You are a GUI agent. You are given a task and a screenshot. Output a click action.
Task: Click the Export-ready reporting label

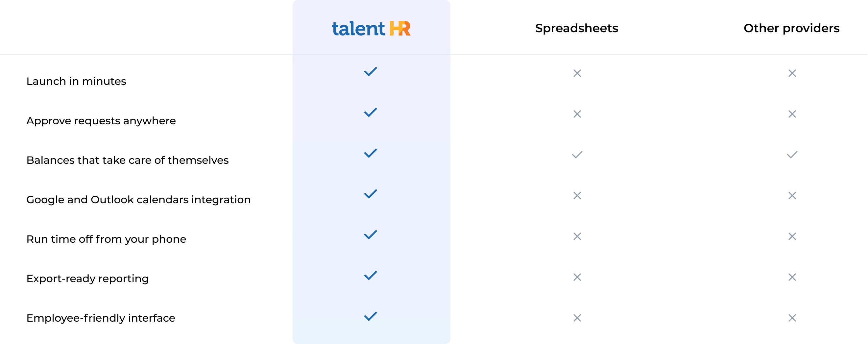[87, 278]
